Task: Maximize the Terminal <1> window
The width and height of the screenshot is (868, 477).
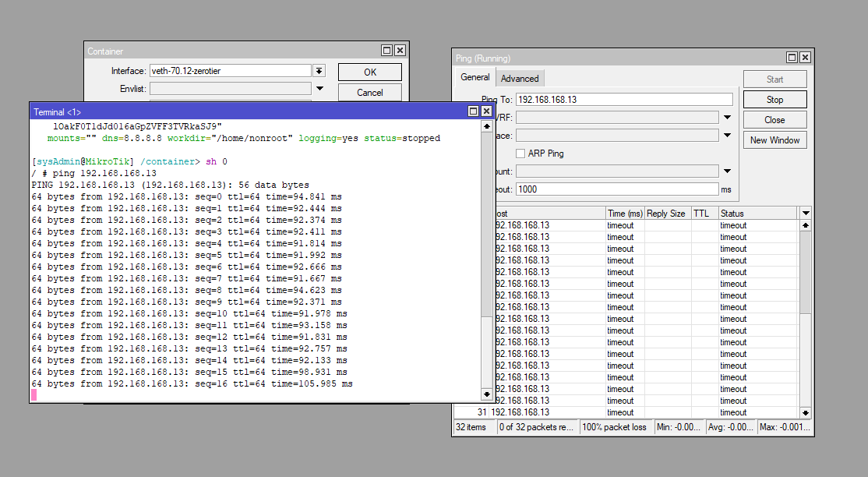Action: (x=474, y=111)
